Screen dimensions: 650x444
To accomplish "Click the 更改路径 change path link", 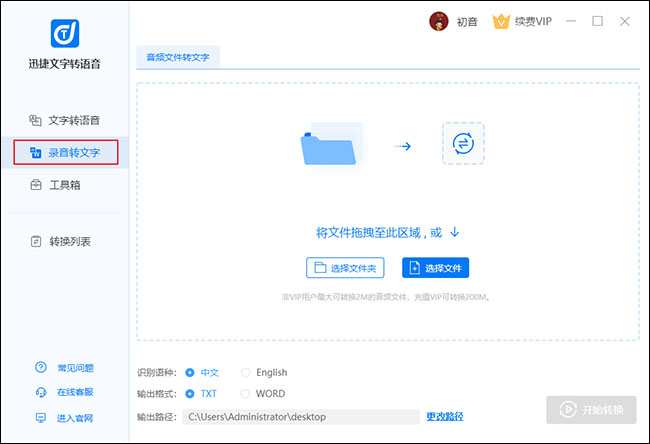I will pyautogui.click(x=445, y=416).
